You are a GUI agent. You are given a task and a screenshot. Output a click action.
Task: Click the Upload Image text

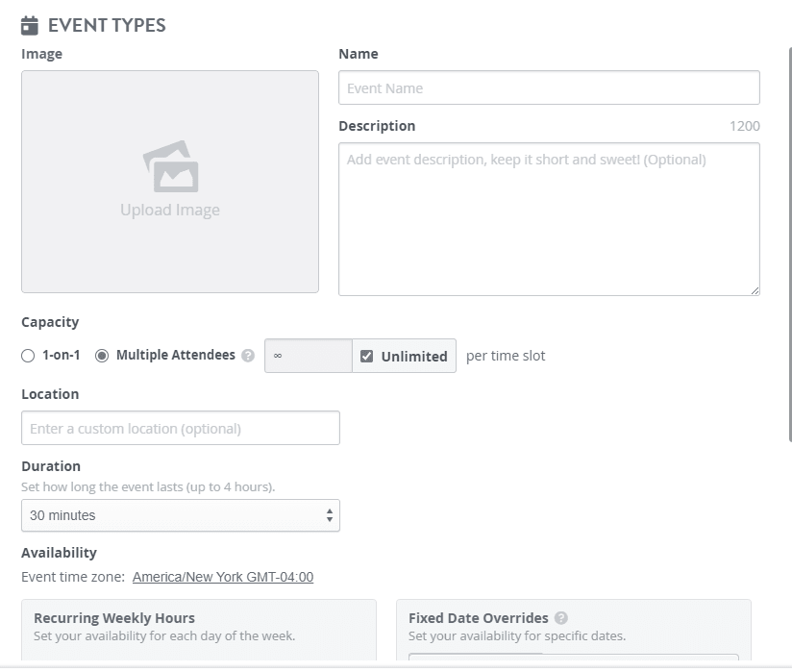tap(170, 211)
